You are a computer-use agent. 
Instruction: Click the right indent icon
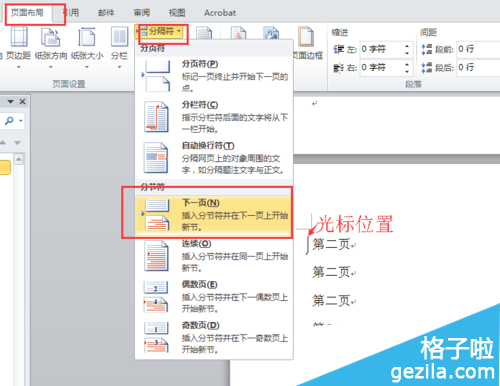tap(339, 68)
